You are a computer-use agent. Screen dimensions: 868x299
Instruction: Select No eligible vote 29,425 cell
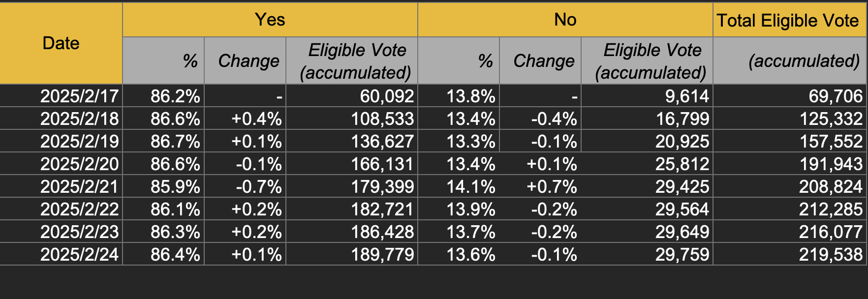point(647,186)
